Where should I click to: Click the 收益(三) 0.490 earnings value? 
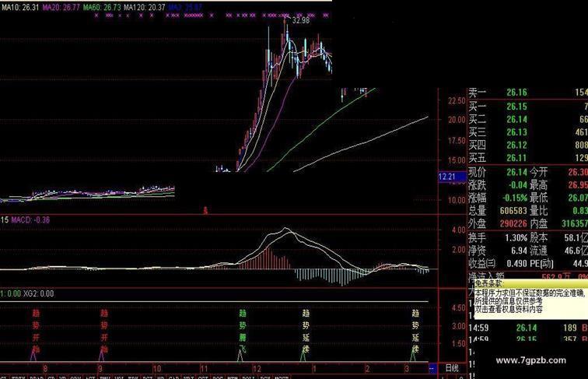pyautogui.click(x=516, y=263)
